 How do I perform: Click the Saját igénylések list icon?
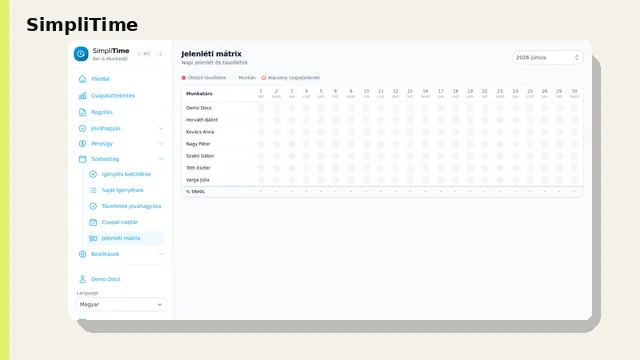tap(93, 190)
